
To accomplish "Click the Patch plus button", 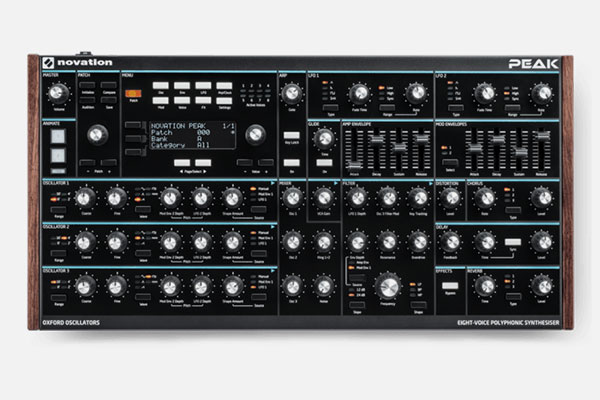I will coord(109,163).
